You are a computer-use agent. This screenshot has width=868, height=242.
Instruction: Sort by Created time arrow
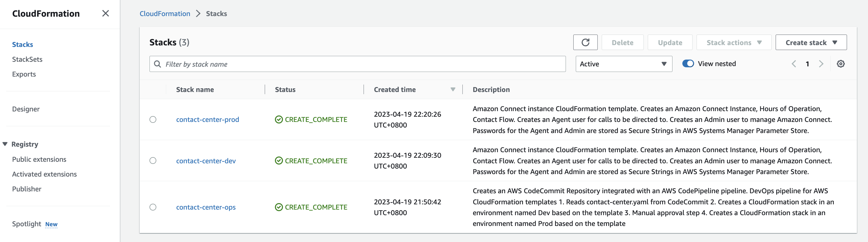point(453,90)
